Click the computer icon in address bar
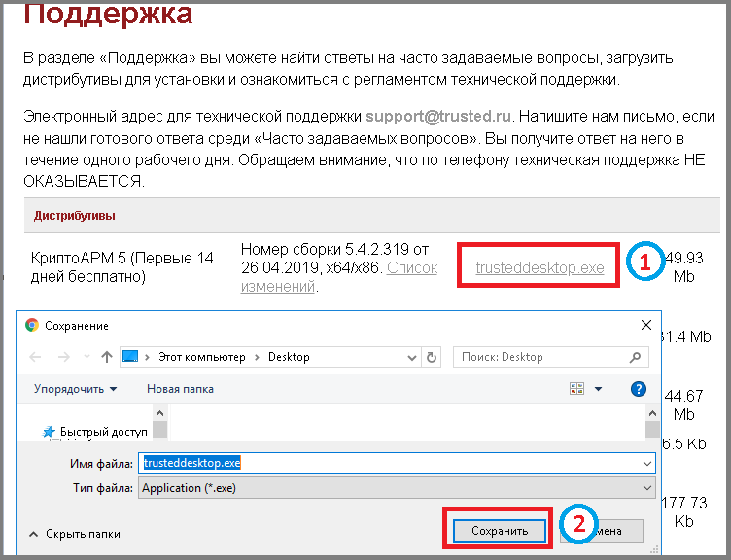The width and height of the screenshot is (731, 560). click(x=130, y=356)
